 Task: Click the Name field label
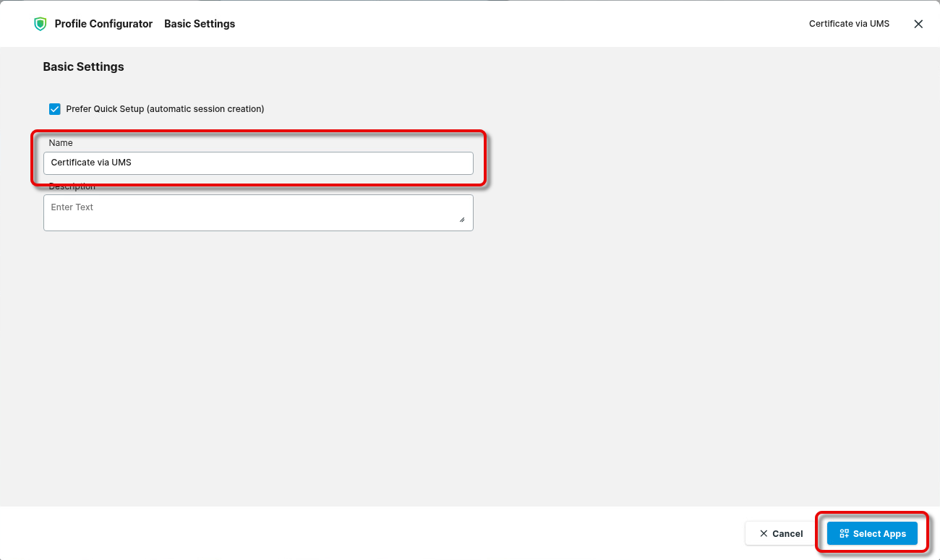(61, 143)
